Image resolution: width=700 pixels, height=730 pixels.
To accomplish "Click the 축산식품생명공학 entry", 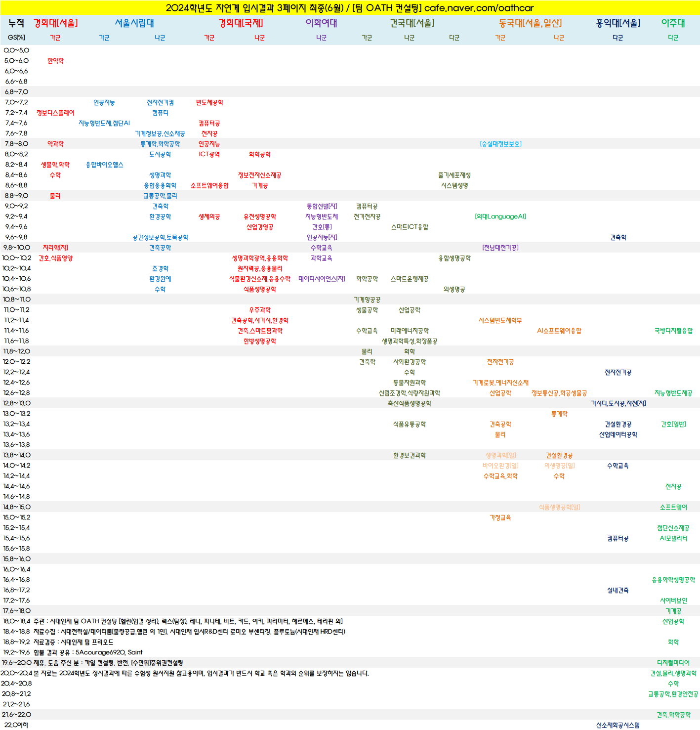I will click(x=410, y=403).
